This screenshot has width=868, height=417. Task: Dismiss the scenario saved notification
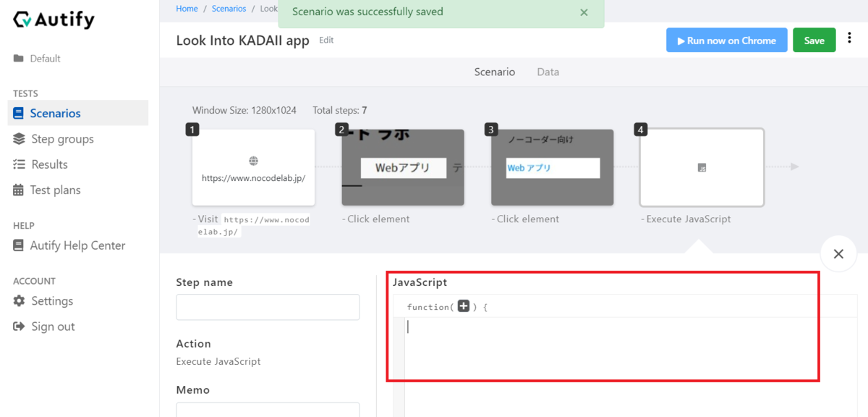coord(584,12)
